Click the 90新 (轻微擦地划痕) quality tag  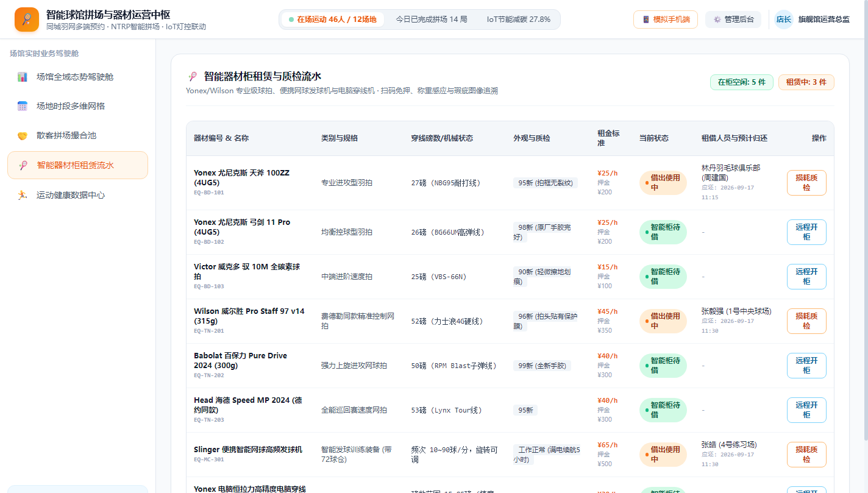pyautogui.click(x=544, y=277)
